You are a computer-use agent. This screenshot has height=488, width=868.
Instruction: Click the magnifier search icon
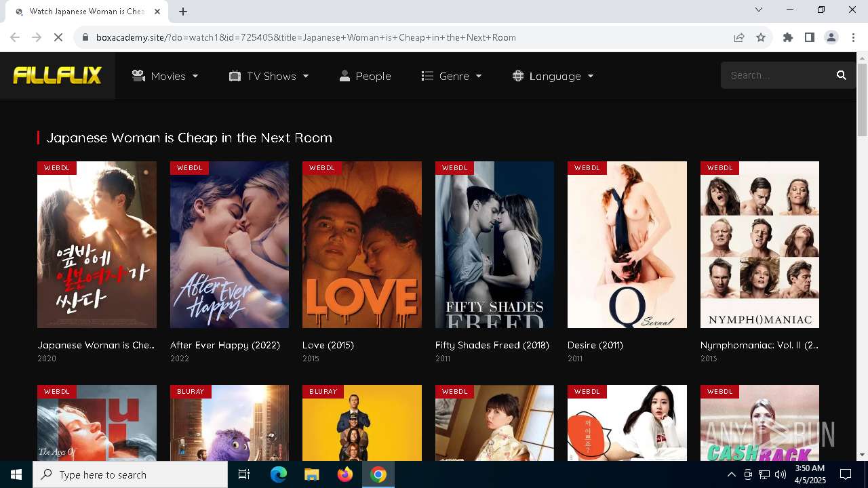tap(842, 75)
